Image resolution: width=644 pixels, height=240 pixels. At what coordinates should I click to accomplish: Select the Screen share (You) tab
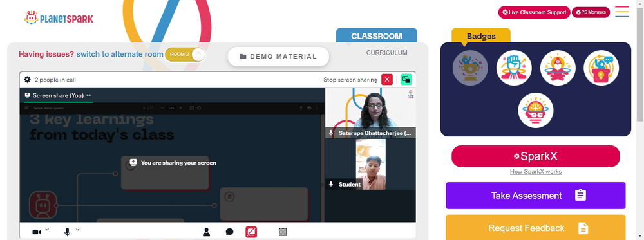pos(58,95)
